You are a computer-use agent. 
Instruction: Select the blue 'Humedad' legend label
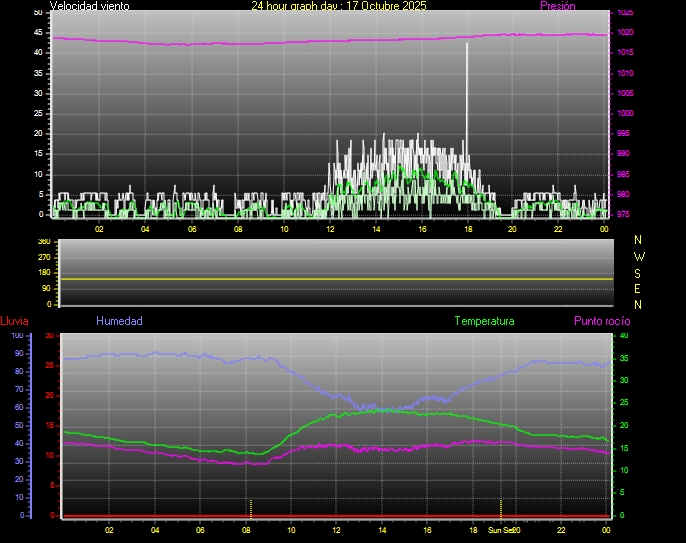tap(119, 321)
